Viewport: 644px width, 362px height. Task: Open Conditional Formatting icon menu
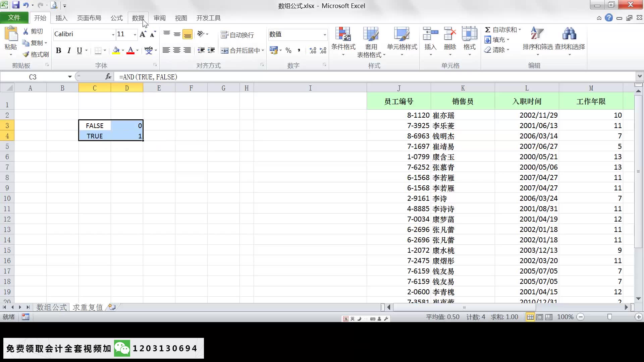click(343, 34)
